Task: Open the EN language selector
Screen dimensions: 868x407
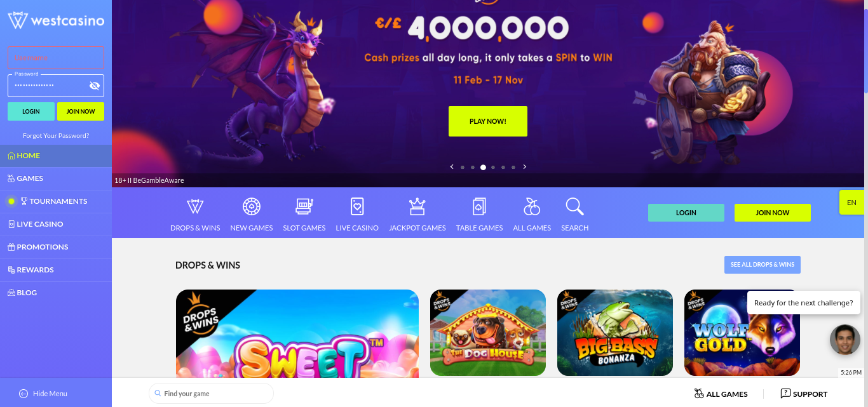Action: pos(852,203)
